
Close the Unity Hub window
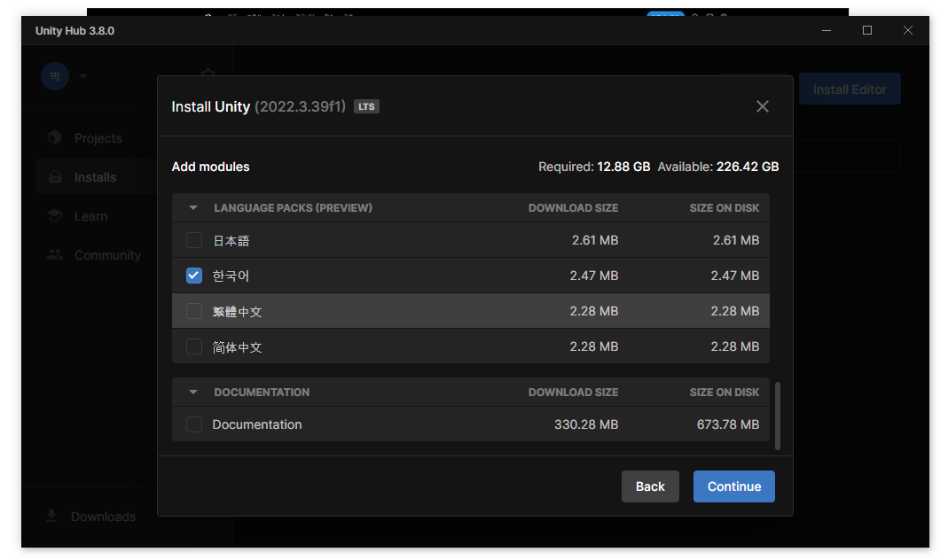(x=907, y=30)
